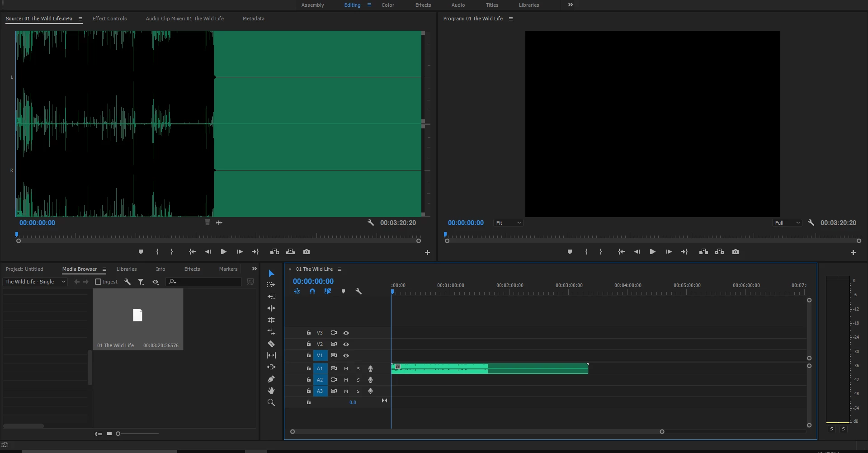868x453 pixels.
Task: Switch to the Color workspace
Action: coord(388,5)
